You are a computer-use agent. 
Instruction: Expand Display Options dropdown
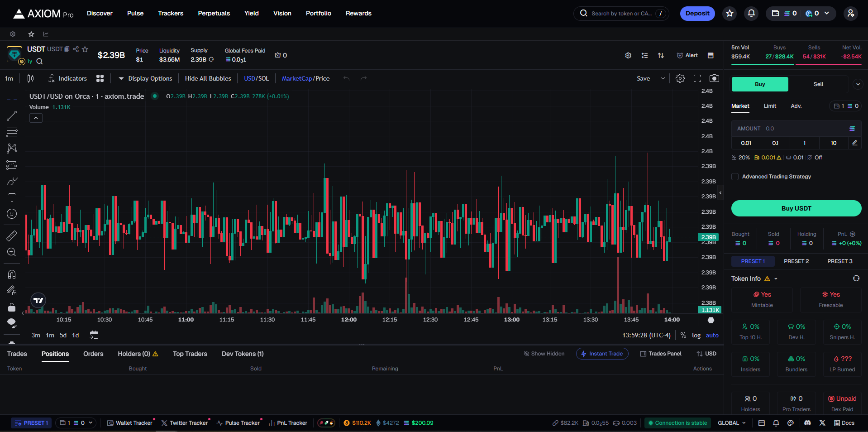point(145,78)
